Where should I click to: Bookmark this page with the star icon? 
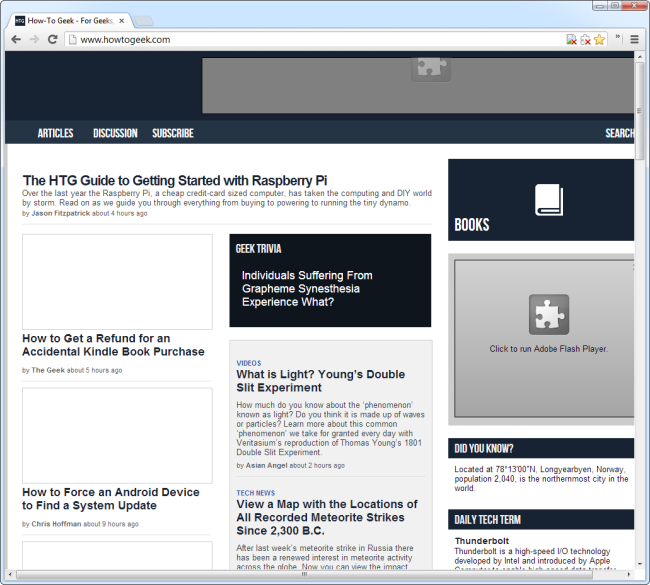pos(599,39)
